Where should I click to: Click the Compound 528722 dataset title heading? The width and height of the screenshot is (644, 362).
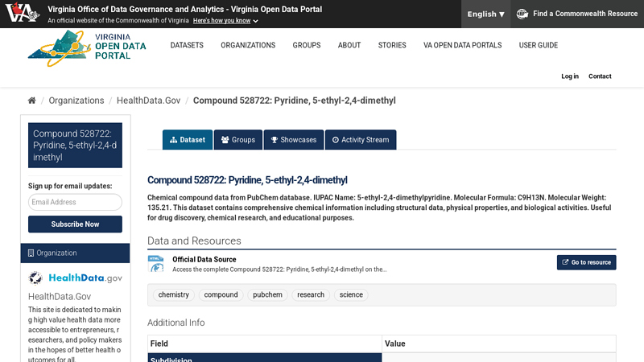point(247,180)
